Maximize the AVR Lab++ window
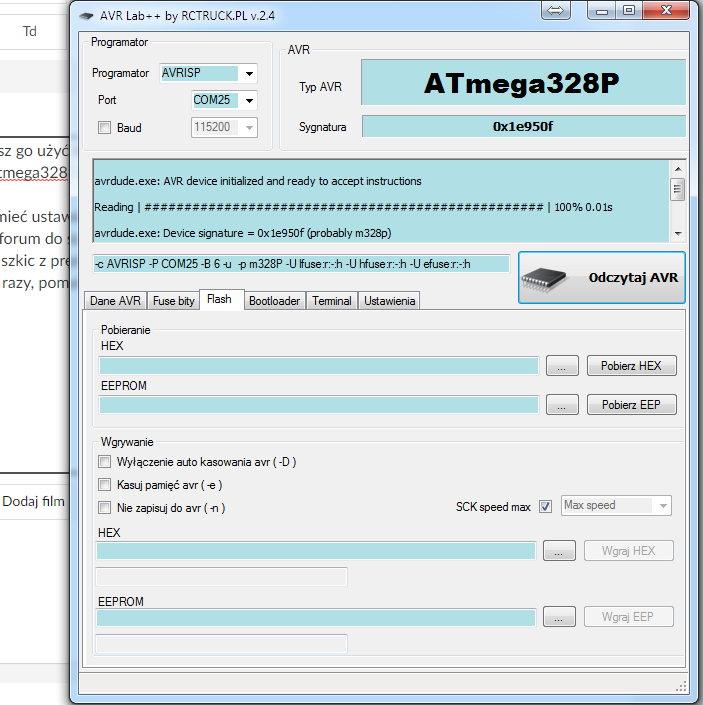The width and height of the screenshot is (703, 705). click(x=629, y=10)
